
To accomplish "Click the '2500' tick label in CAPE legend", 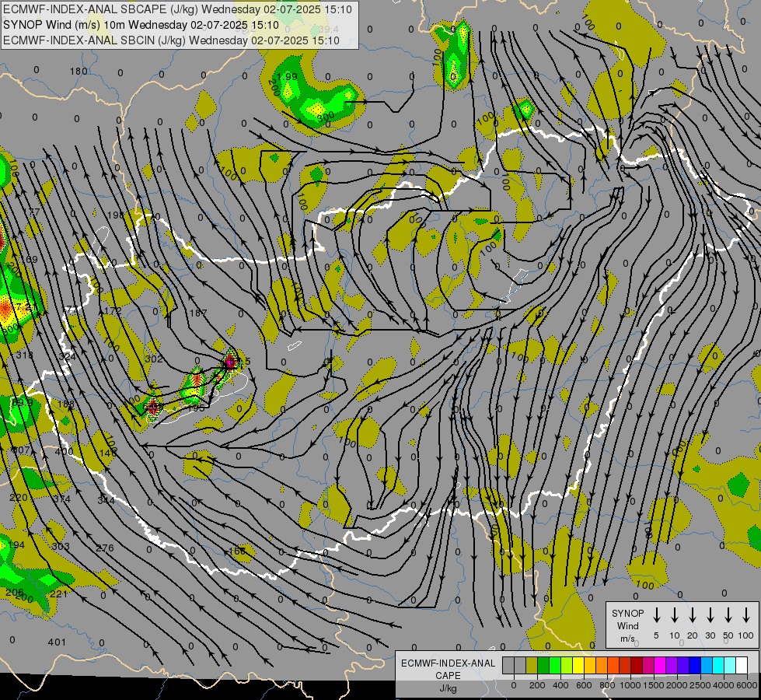I will point(700,685).
